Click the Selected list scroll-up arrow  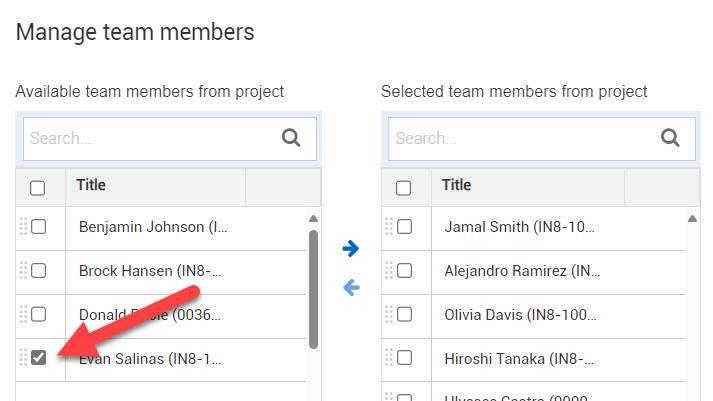691,218
